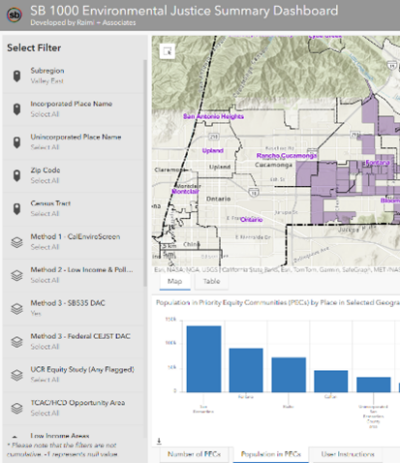Click the purple Rancho Cucamonga map label

[x=287, y=156]
